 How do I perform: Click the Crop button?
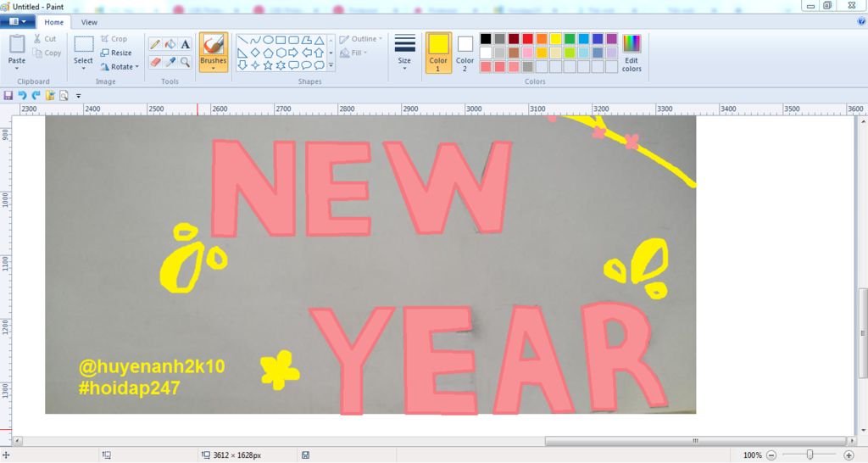point(114,39)
